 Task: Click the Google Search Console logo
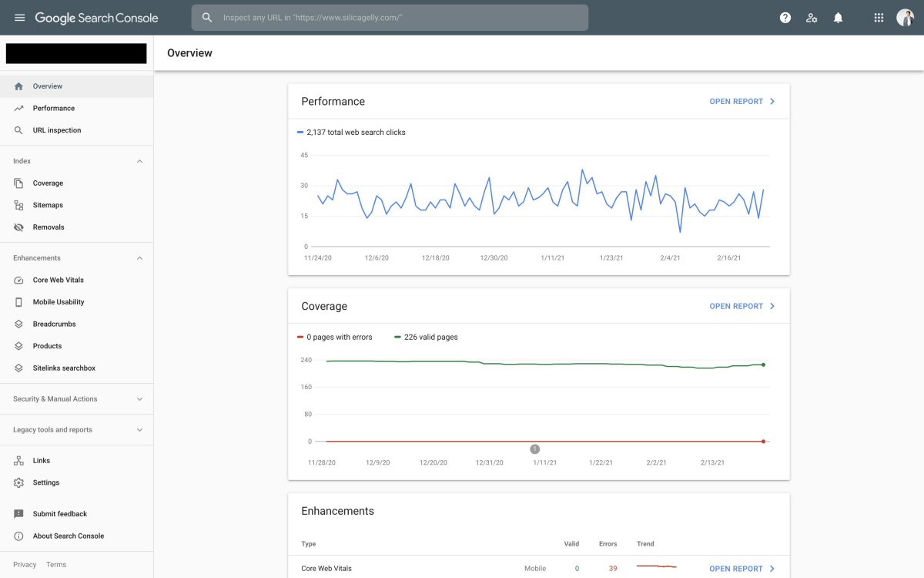(96, 18)
